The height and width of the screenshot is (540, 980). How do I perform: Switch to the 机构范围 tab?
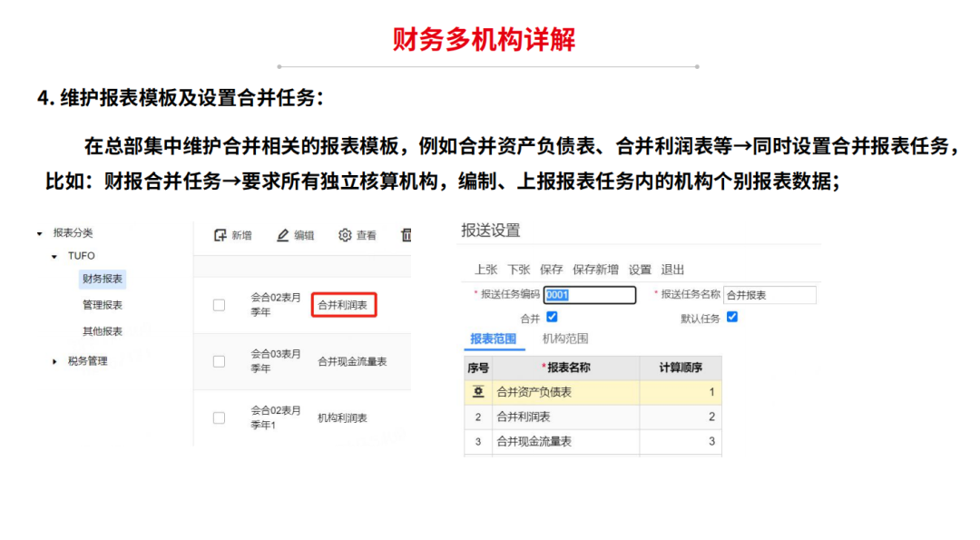point(565,339)
